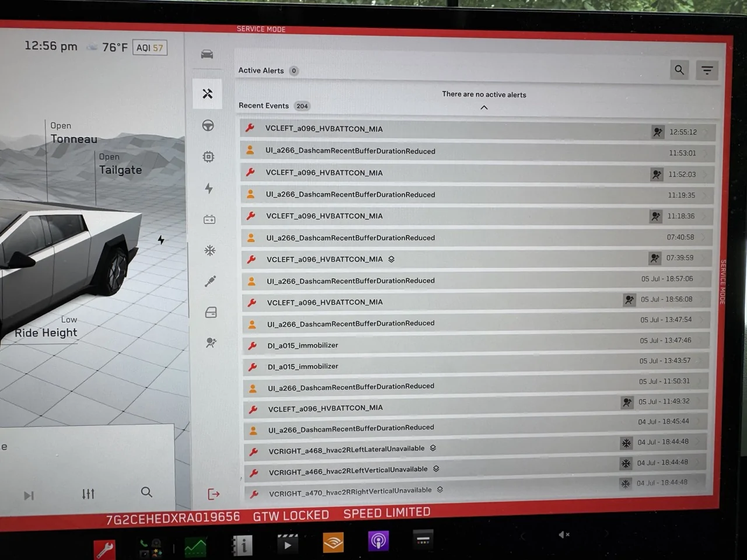Click the SPEED LIMITED status text
Screen dimensions: 747x560
387,513
